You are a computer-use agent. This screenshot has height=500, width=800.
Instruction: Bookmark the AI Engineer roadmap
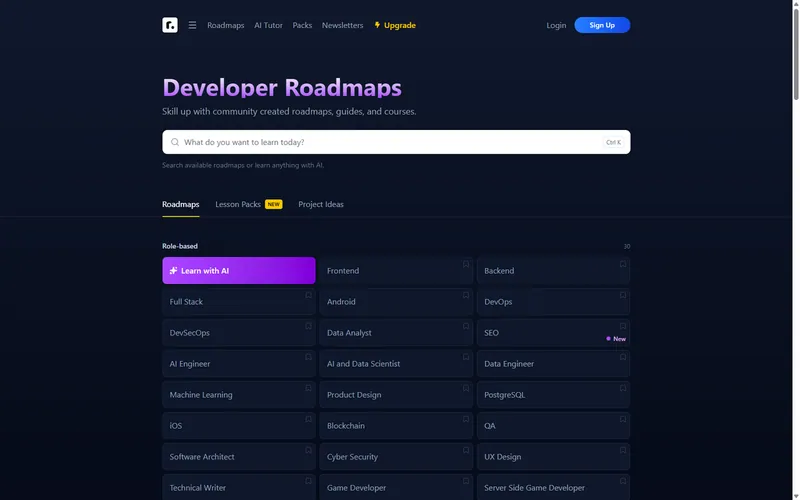[309, 357]
